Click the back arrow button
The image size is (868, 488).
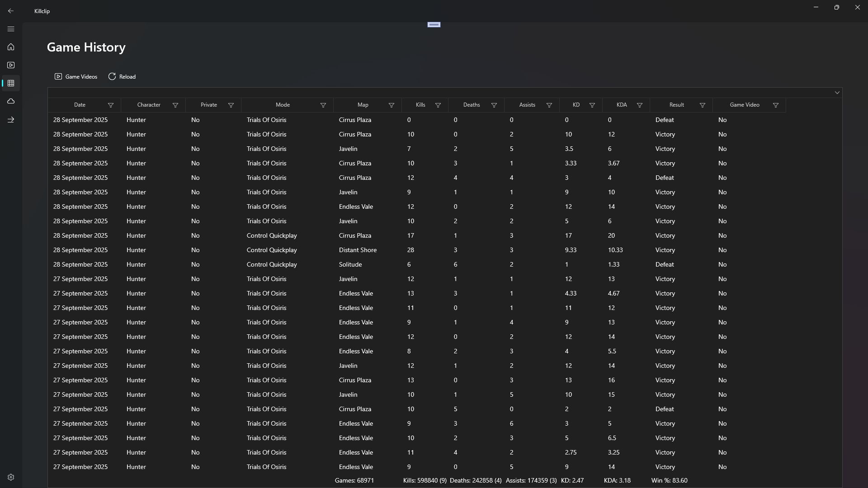(11, 11)
